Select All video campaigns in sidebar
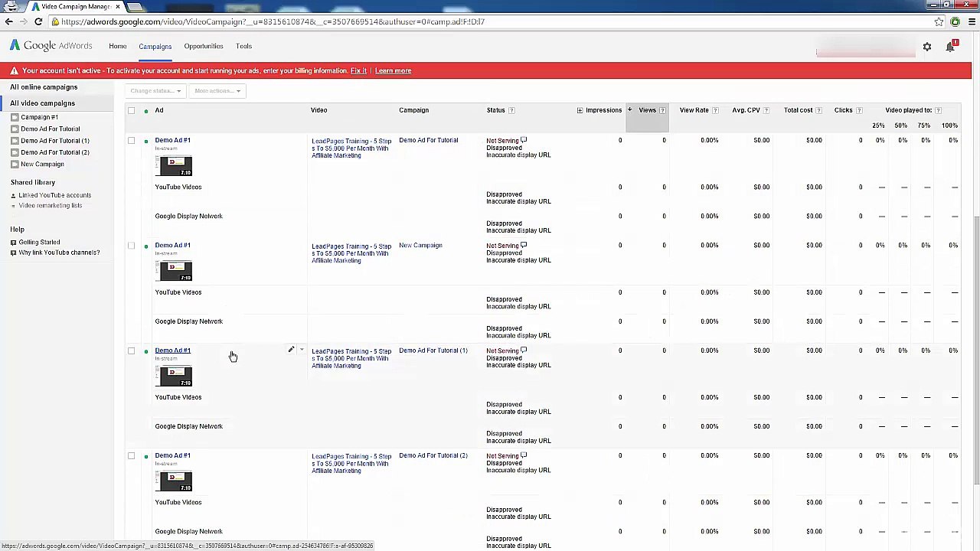 click(42, 103)
